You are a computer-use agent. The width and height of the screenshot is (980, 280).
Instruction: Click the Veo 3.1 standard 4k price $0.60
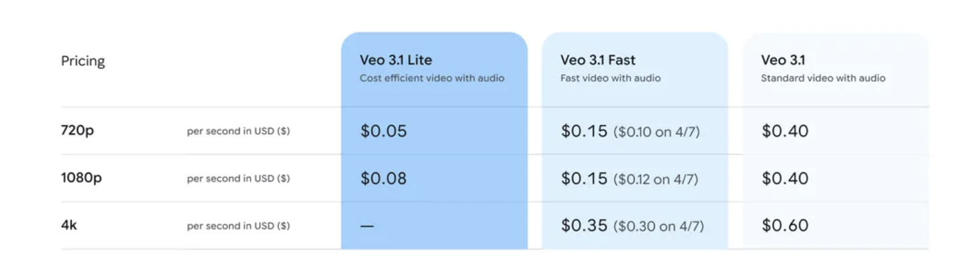point(785,225)
